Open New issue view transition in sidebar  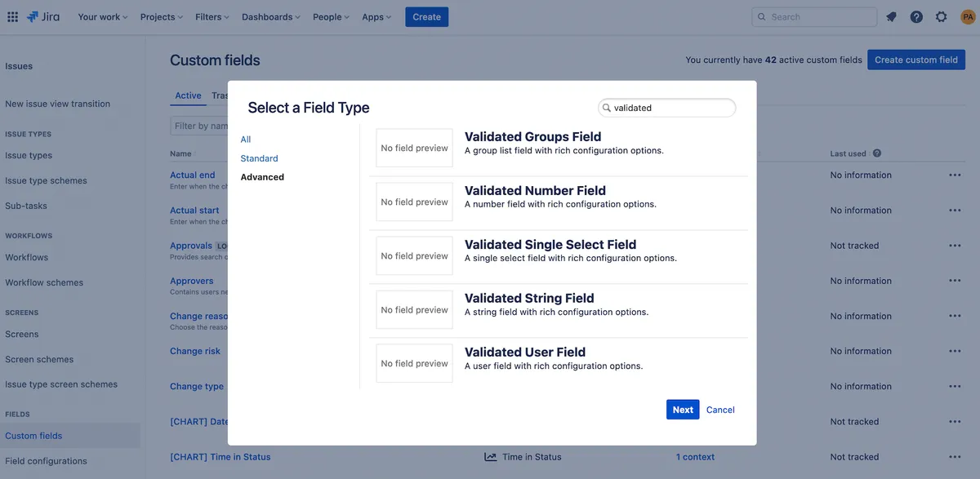point(57,104)
